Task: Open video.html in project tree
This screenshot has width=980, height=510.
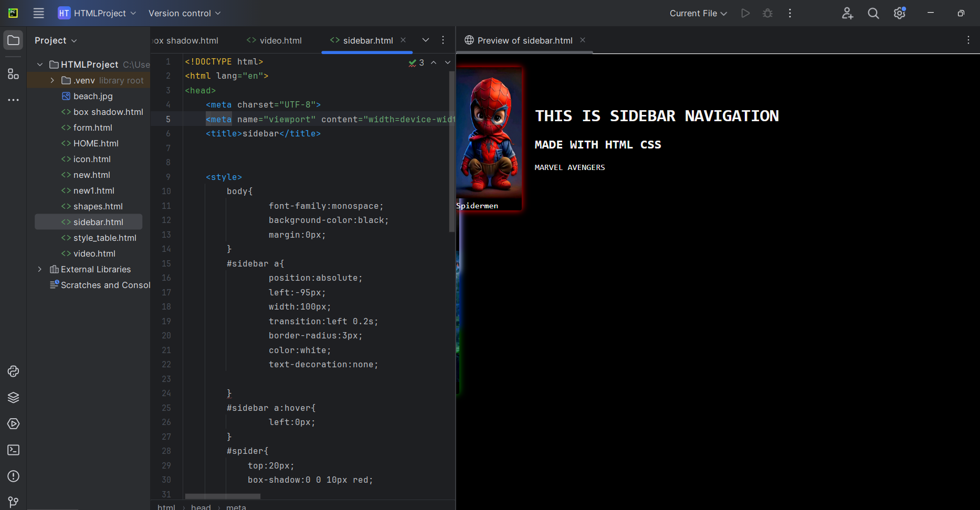Action: (94, 253)
